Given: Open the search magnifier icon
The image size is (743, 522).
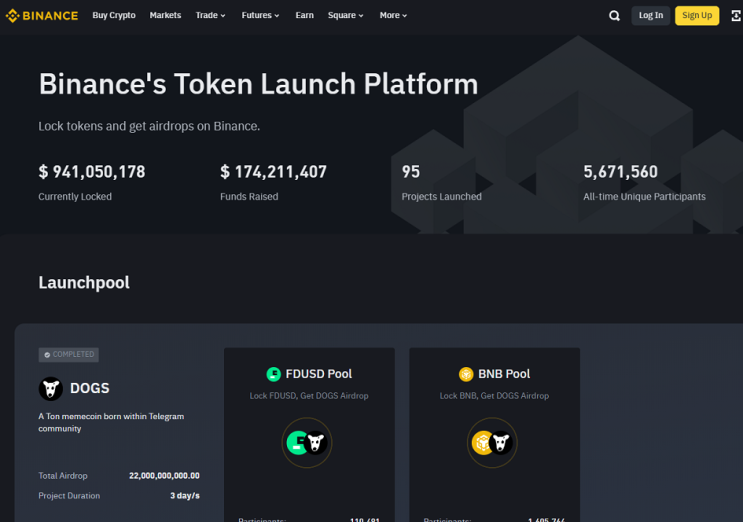Looking at the screenshot, I should pyautogui.click(x=614, y=16).
